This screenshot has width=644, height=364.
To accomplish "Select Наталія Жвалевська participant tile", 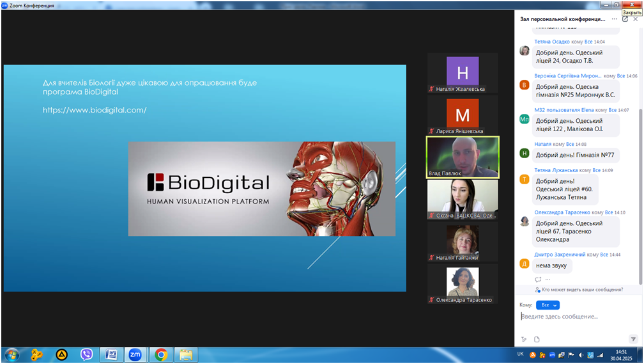I will coord(463,73).
